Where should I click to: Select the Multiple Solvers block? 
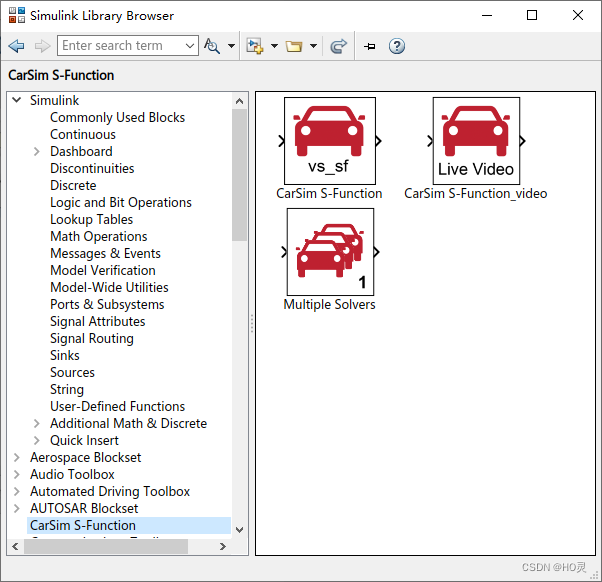[x=330, y=252]
